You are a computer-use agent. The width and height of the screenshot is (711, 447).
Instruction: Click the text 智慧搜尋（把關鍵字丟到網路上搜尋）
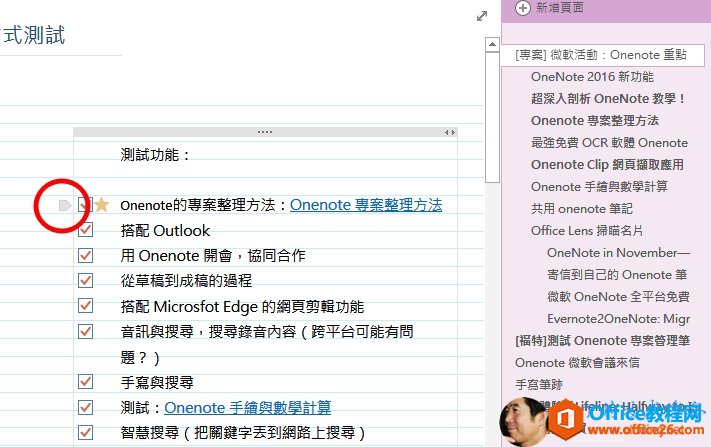(x=243, y=433)
